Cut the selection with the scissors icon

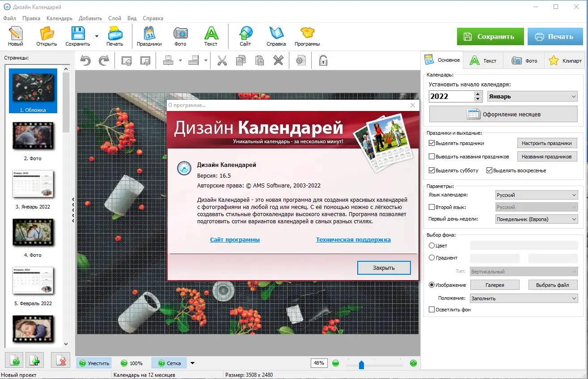point(222,60)
